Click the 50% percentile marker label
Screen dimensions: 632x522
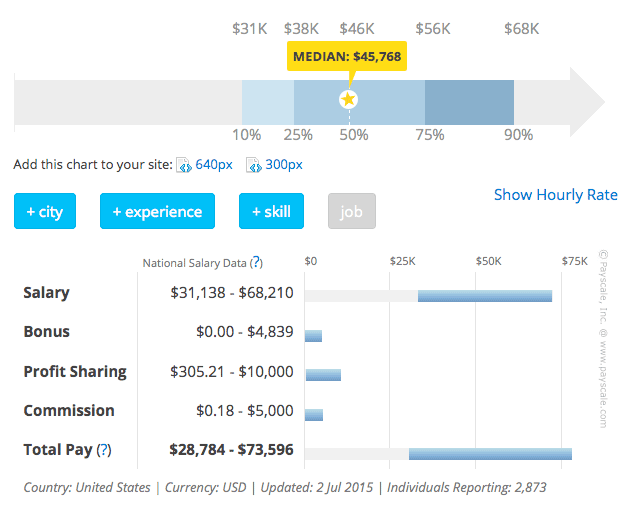pos(354,135)
